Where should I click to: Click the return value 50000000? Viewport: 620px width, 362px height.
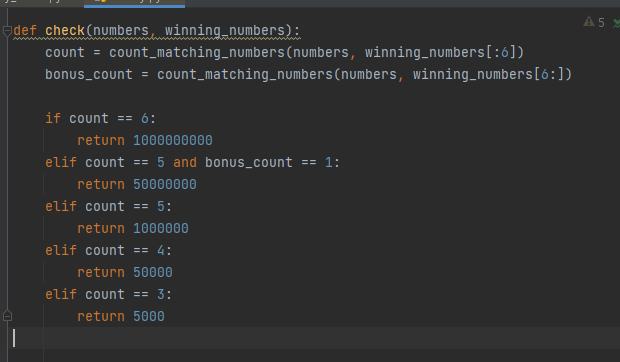tap(165, 184)
